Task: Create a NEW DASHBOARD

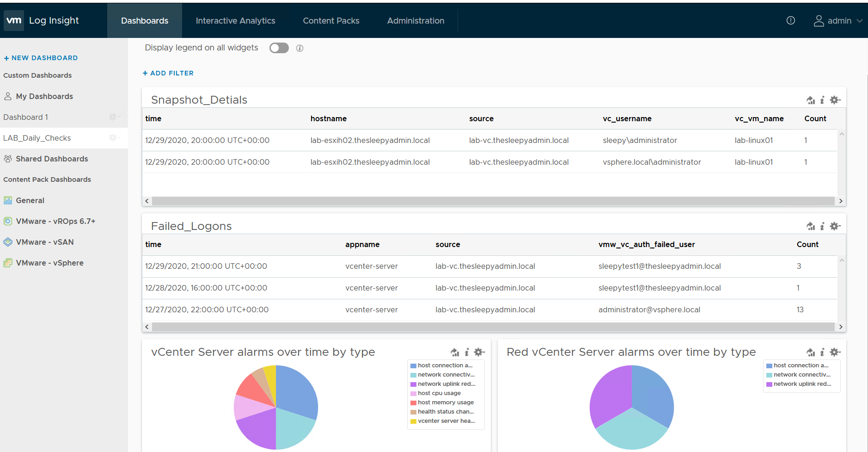Action: click(41, 57)
